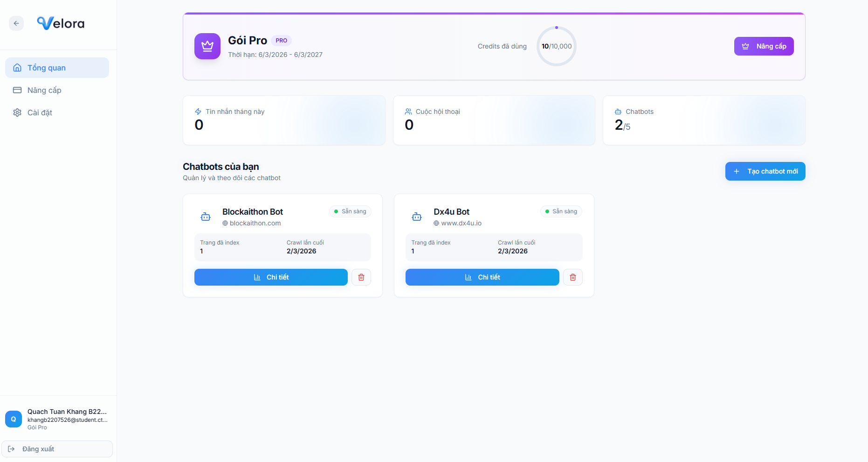The image size is (868, 462).
Task: Open the Tổng quan sidebar page
Action: pyautogui.click(x=57, y=68)
